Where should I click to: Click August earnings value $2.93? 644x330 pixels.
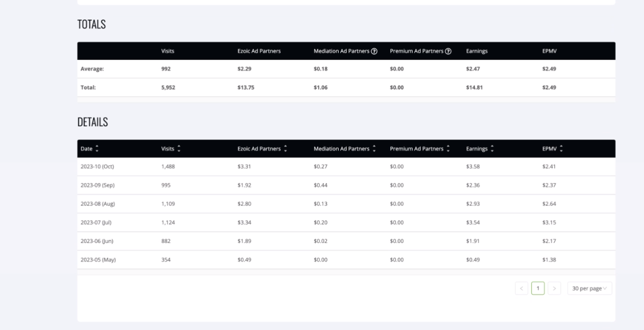coord(473,204)
